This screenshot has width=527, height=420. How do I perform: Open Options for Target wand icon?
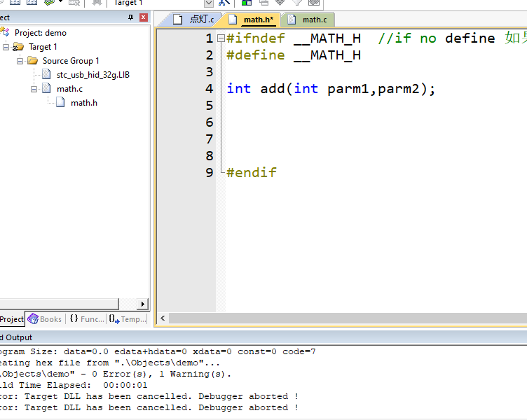(x=224, y=3)
